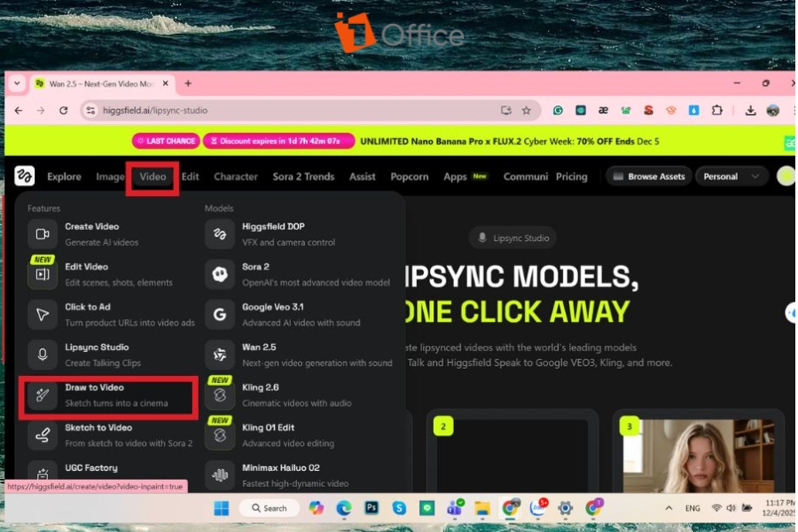Open Create Video camera icon
The height and width of the screenshot is (532, 798).
click(43, 234)
